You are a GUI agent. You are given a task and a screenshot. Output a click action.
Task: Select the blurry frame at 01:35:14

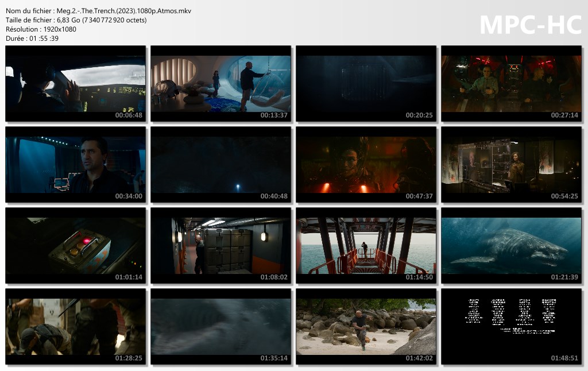(x=220, y=326)
